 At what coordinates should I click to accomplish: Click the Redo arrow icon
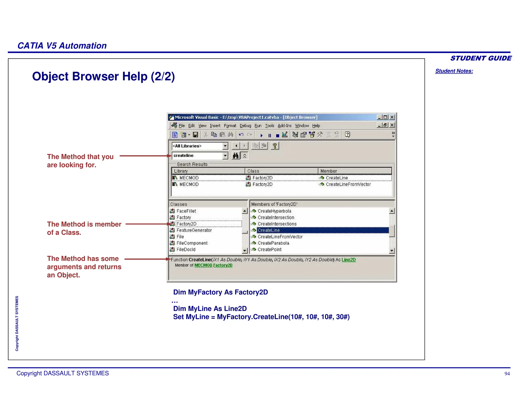(250, 135)
